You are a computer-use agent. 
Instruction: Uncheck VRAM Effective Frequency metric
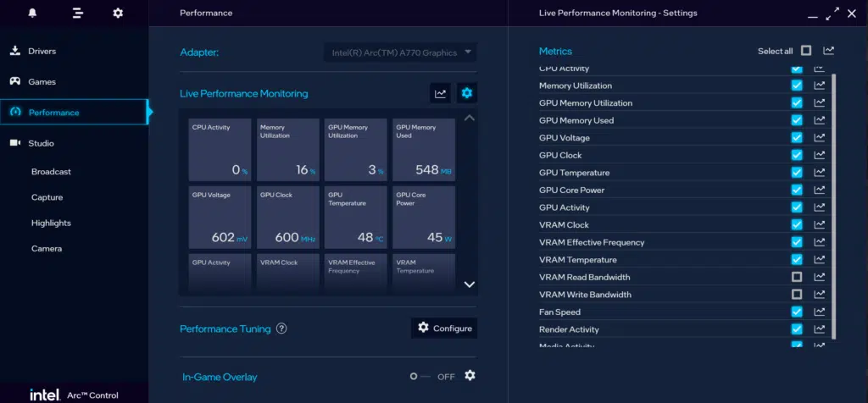click(797, 242)
